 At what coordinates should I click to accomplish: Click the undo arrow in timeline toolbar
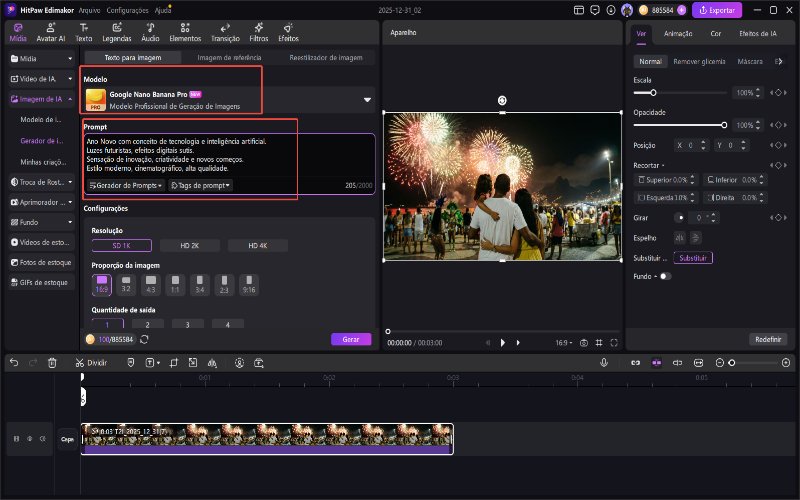click(14, 363)
